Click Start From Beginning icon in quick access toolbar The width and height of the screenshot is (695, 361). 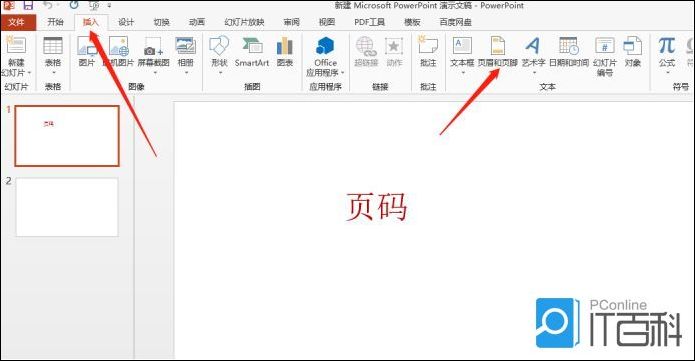(94, 6)
